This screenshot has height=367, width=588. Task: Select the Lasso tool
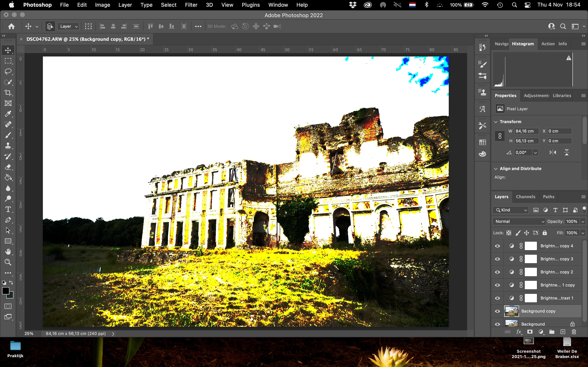8,72
